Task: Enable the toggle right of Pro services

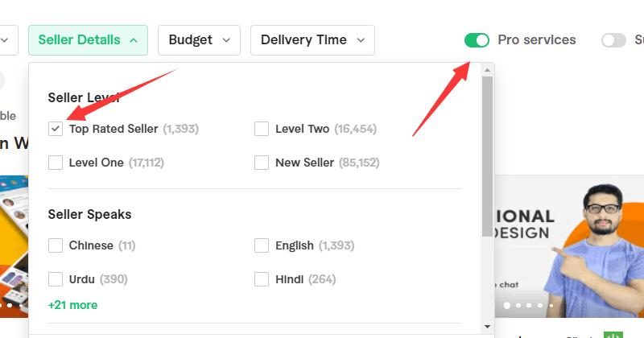Action: click(613, 40)
